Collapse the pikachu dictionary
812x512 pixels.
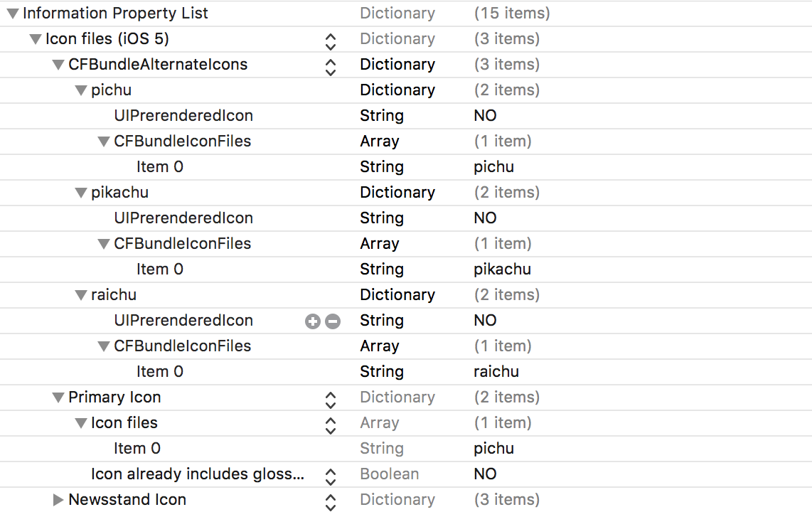coord(81,193)
